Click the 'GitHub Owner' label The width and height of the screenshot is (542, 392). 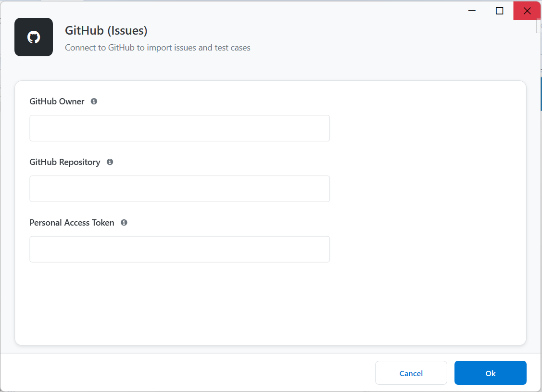coord(57,101)
